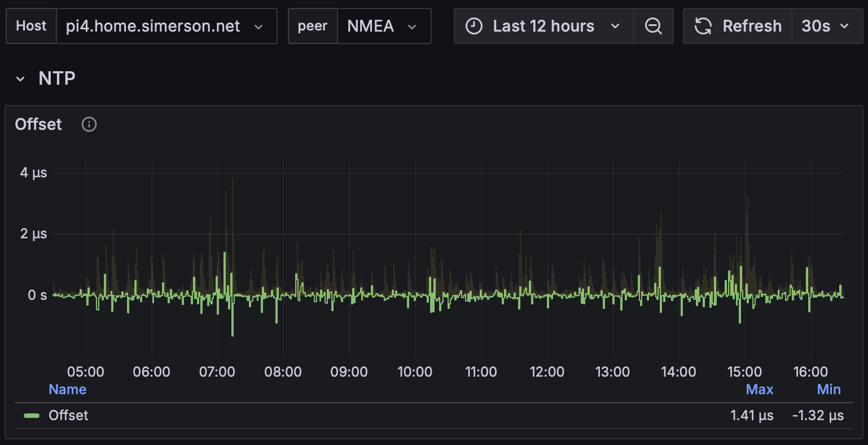The width and height of the screenshot is (868, 445).
Task: Click the 06:00 x-axis label
Action: (x=151, y=372)
